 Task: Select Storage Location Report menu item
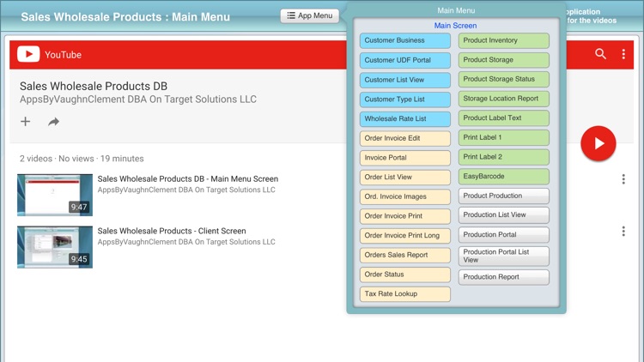(x=503, y=99)
